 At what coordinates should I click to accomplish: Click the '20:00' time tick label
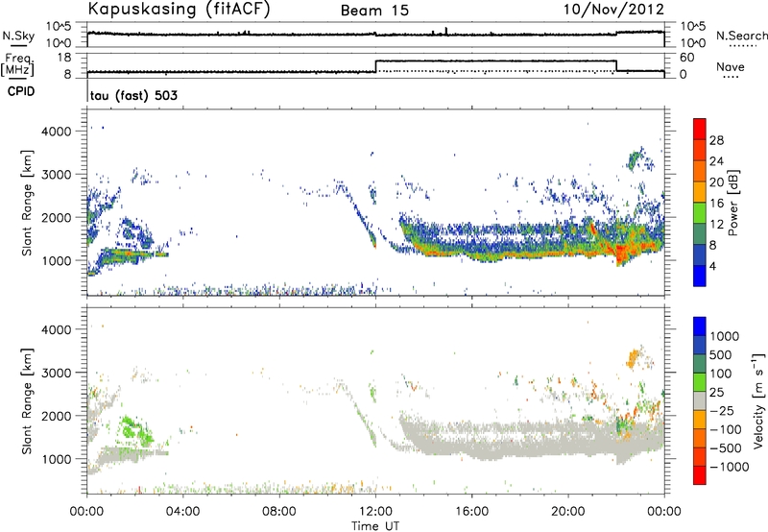coord(568,512)
